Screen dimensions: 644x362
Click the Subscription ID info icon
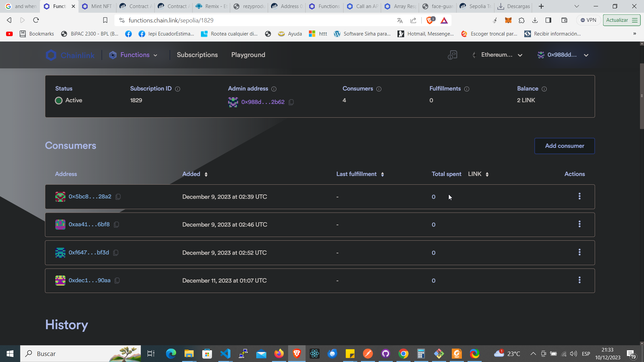[178, 89]
